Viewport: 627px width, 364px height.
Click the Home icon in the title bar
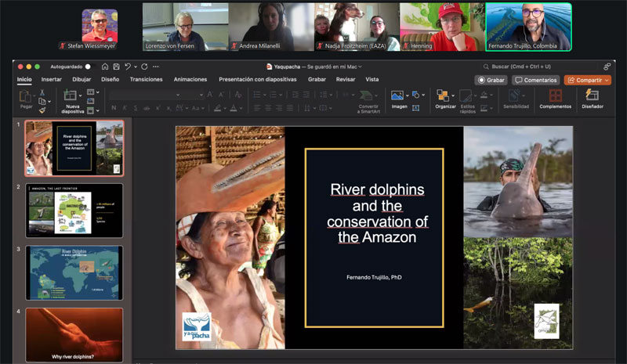105,67
